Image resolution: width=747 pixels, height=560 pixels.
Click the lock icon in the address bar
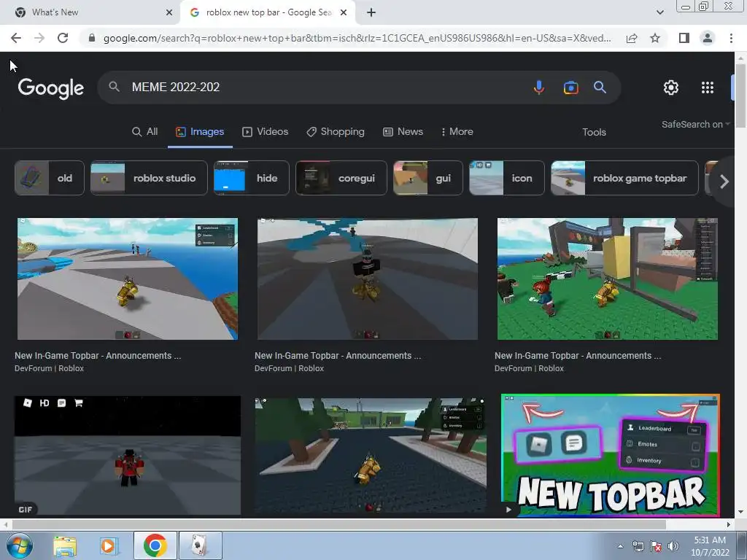coord(92,38)
